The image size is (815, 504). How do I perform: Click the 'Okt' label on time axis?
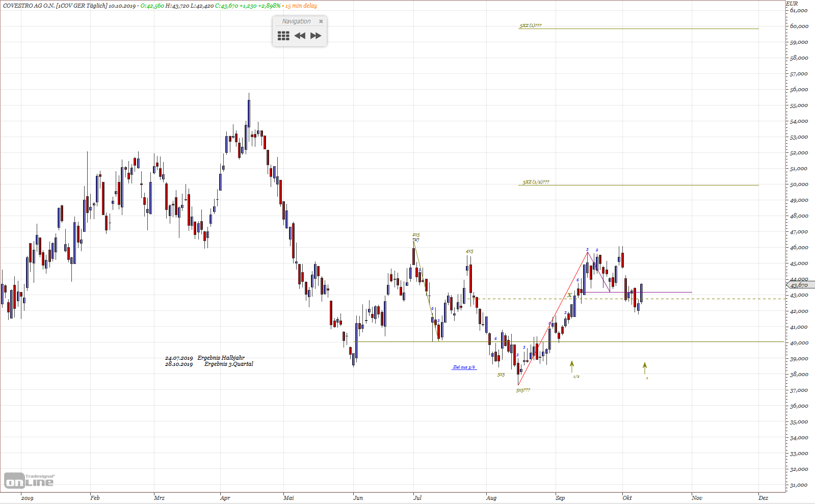(627, 498)
